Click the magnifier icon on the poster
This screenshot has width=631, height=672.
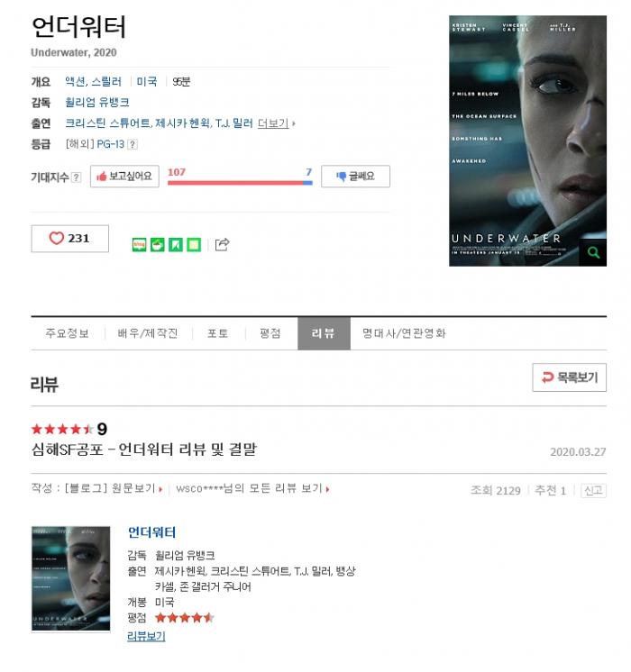pos(593,252)
